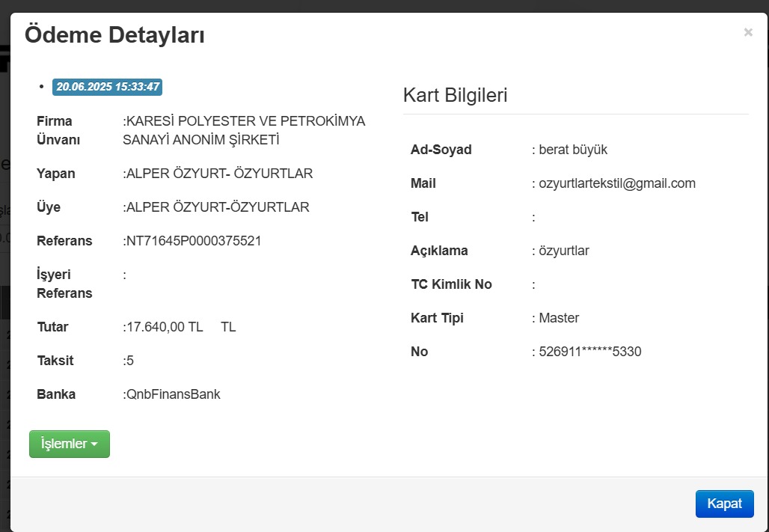Image resolution: width=769 pixels, height=532 pixels.
Task: Close the Ödeme Detayları dialog with ×
Action: coord(748,32)
